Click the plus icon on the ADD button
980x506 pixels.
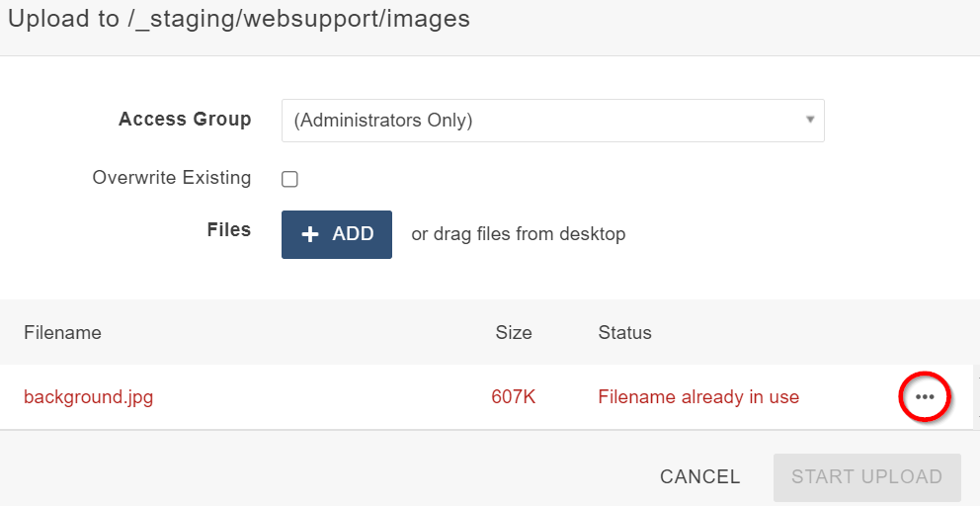[x=310, y=234]
